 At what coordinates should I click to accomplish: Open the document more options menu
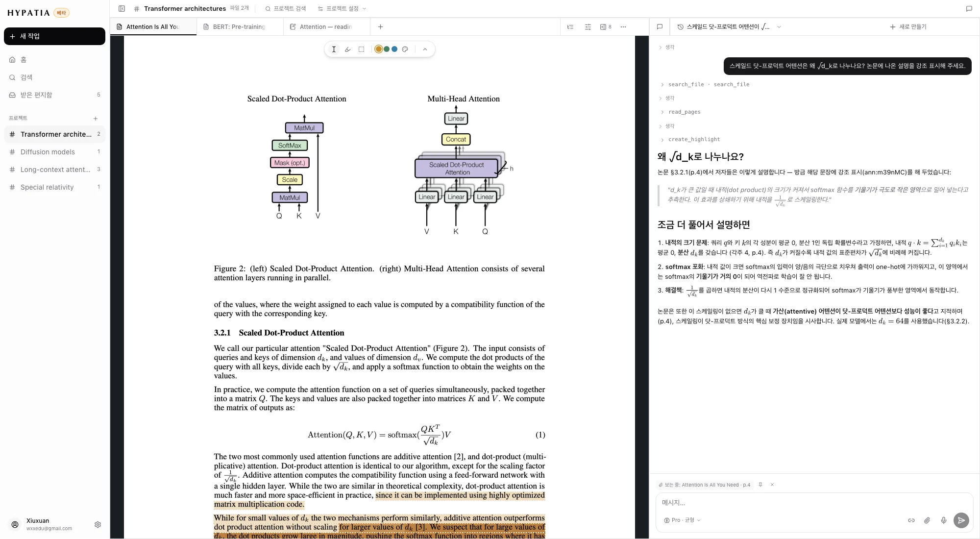click(x=623, y=27)
